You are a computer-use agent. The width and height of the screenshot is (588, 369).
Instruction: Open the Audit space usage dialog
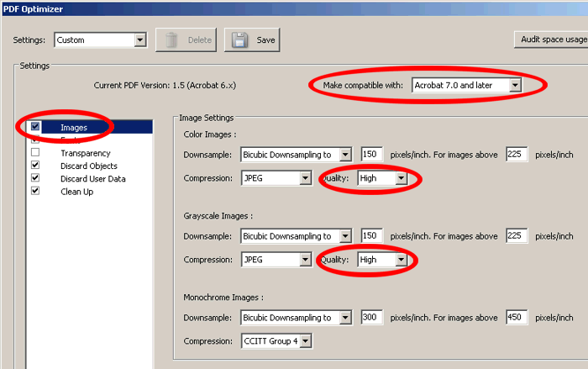click(550, 40)
